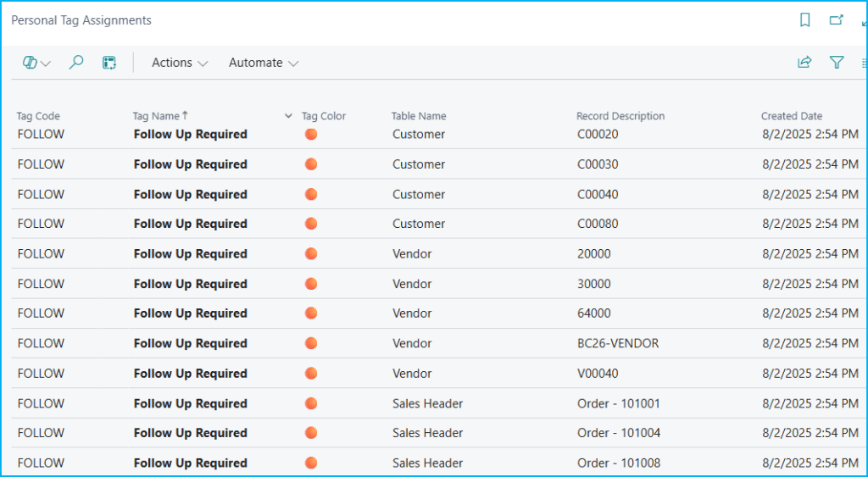The height and width of the screenshot is (477, 868).
Task: Click the Share icon
Action: tap(804, 63)
